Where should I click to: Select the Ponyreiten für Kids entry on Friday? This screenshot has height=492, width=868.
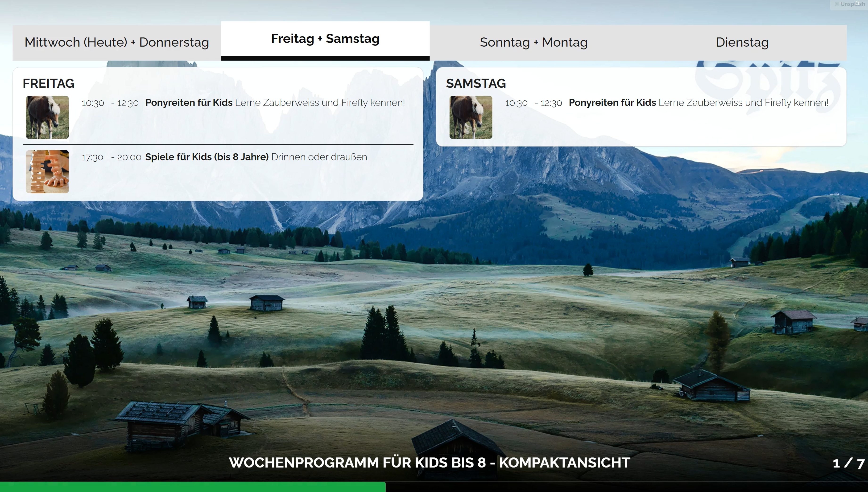click(x=188, y=102)
